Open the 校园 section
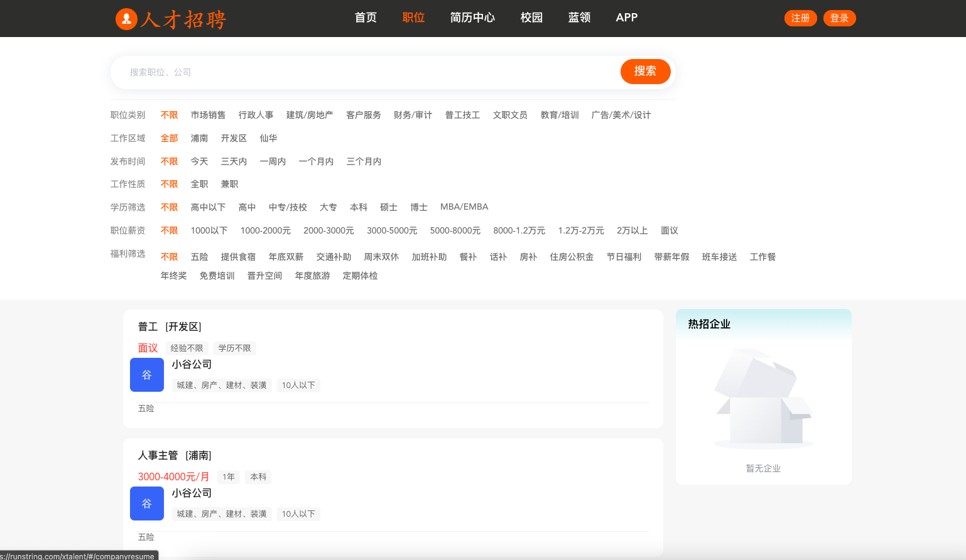The image size is (966, 560). tap(531, 18)
